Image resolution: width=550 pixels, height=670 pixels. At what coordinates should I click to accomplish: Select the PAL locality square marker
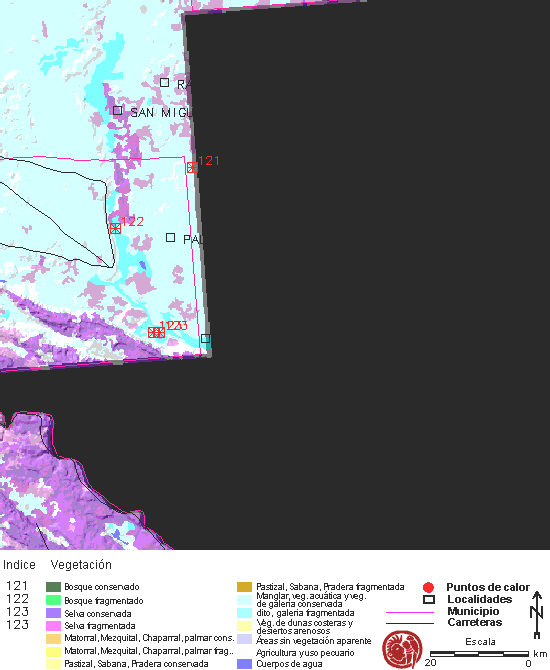click(170, 237)
